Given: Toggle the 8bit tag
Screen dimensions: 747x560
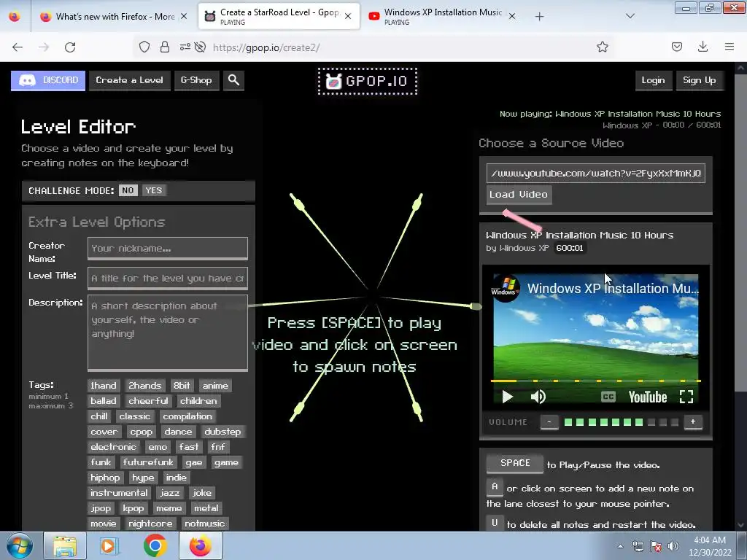Looking at the screenshot, I should click(182, 385).
